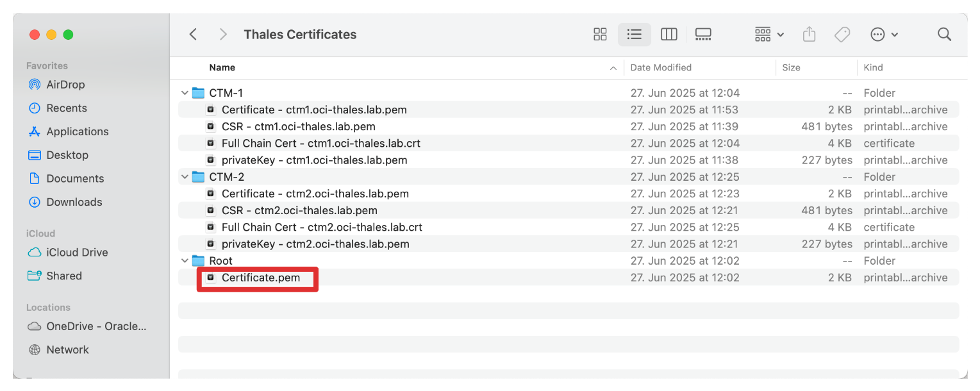Switch to gallery view
The image size is (980, 391).
(703, 35)
